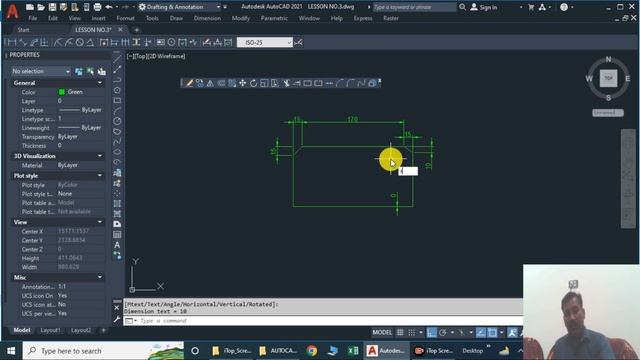Click the Open file folder icon

pos(41,7)
